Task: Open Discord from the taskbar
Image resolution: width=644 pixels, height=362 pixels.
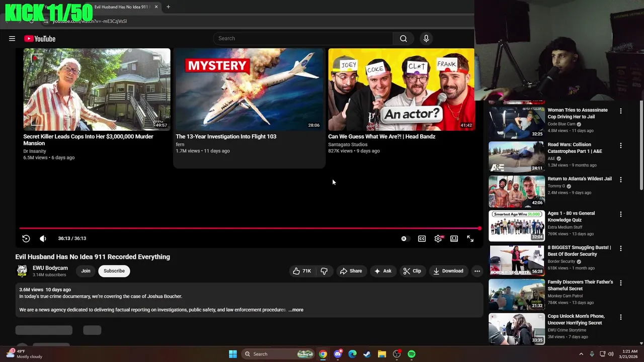Action: [338, 354]
